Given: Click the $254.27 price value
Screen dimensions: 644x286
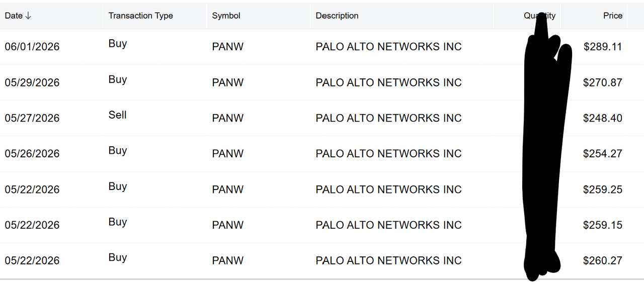Looking at the screenshot, I should [603, 154].
